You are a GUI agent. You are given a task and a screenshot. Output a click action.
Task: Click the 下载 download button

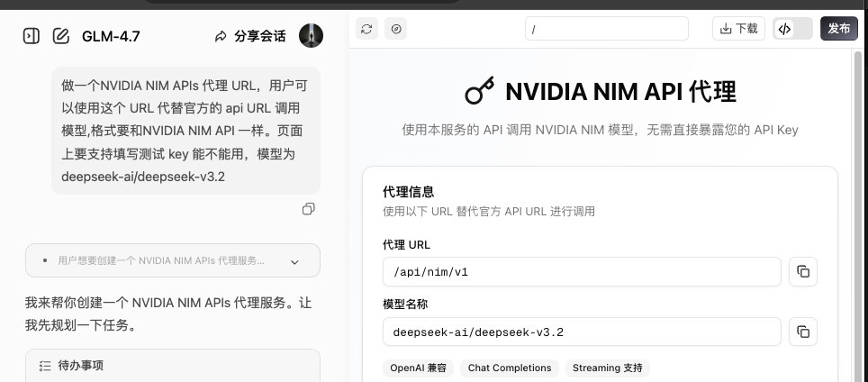738,29
